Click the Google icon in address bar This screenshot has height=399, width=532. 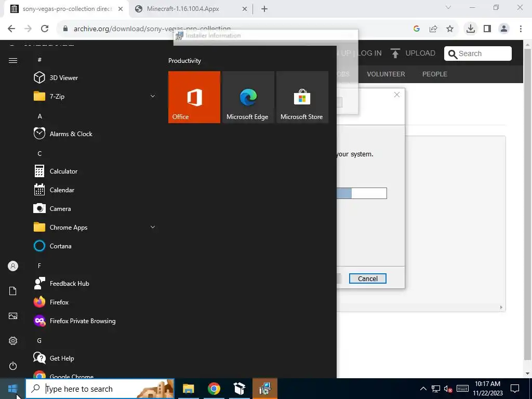pos(417,29)
